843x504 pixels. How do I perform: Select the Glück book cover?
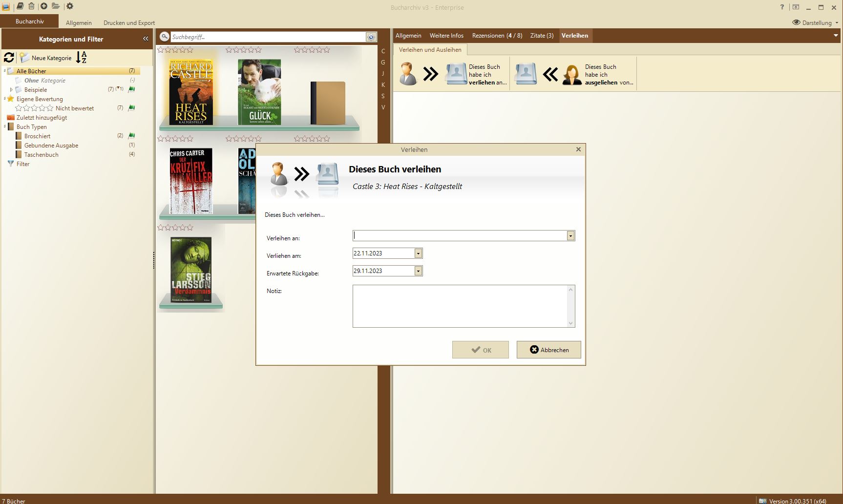259,92
